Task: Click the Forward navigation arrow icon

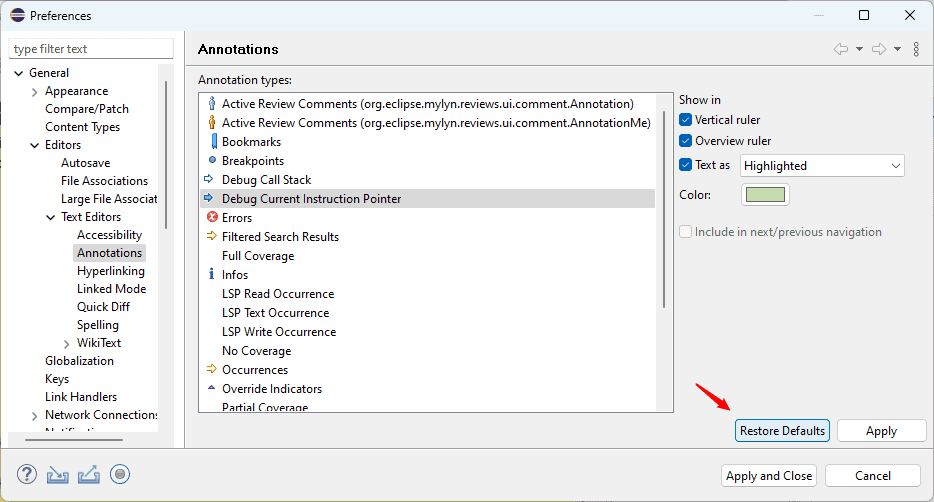Action: point(878,49)
